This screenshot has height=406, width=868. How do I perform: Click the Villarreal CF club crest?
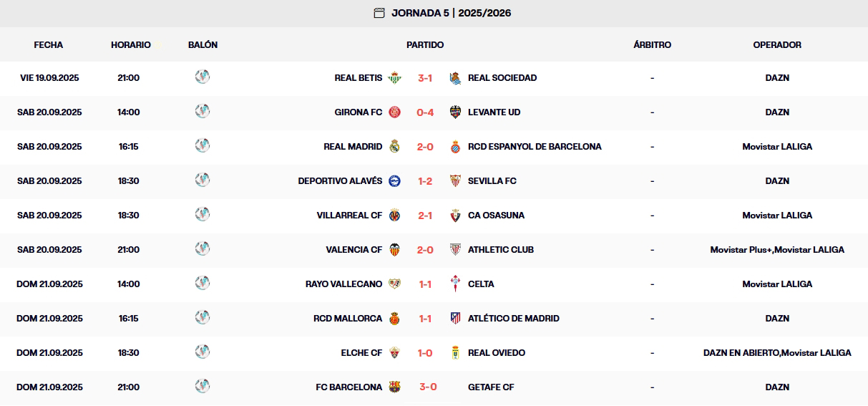[x=395, y=216]
